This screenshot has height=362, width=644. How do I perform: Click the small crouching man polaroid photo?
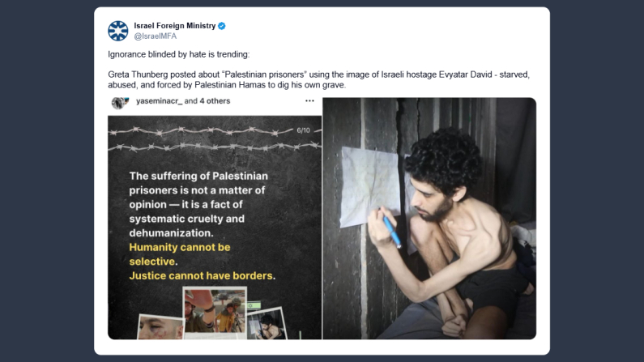click(x=267, y=324)
